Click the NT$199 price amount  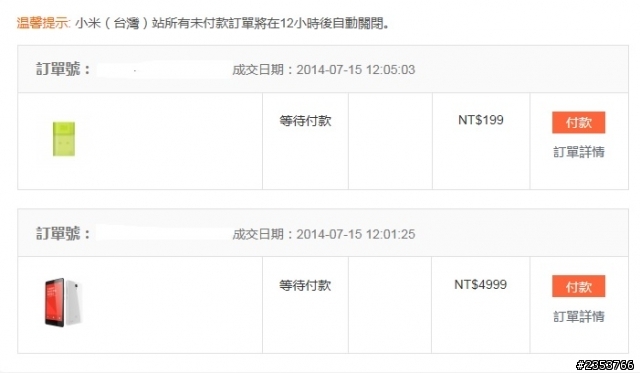[x=481, y=120]
